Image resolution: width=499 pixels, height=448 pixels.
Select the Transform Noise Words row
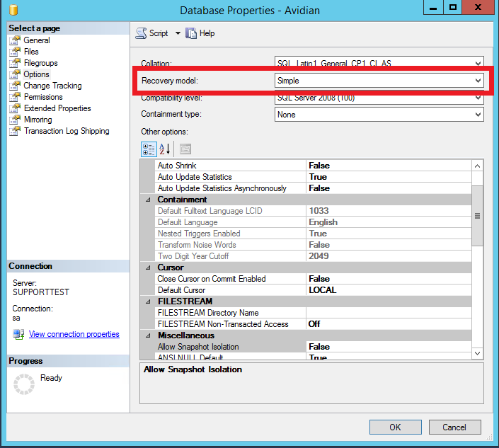pos(314,245)
